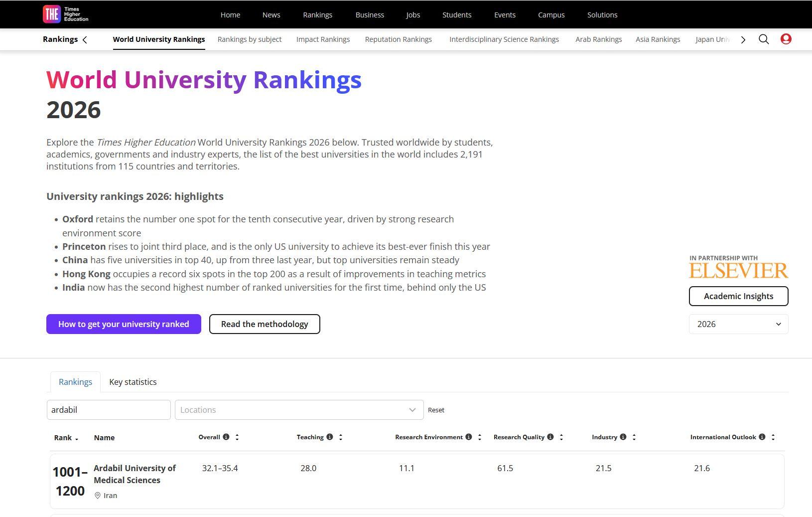The width and height of the screenshot is (812, 517).
Task: Show info for International Outlook column
Action: click(x=762, y=437)
